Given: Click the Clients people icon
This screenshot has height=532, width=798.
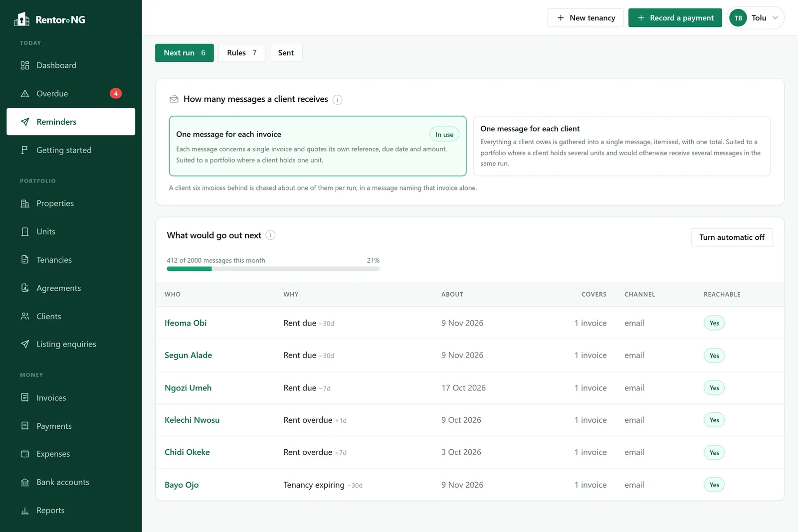Looking at the screenshot, I should coord(25,316).
